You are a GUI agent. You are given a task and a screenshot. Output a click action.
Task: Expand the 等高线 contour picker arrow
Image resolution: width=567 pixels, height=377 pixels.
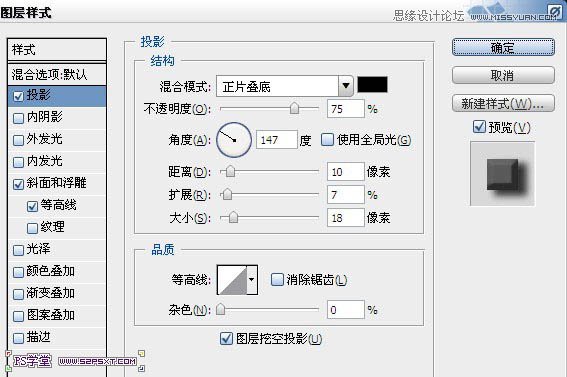click(252, 279)
